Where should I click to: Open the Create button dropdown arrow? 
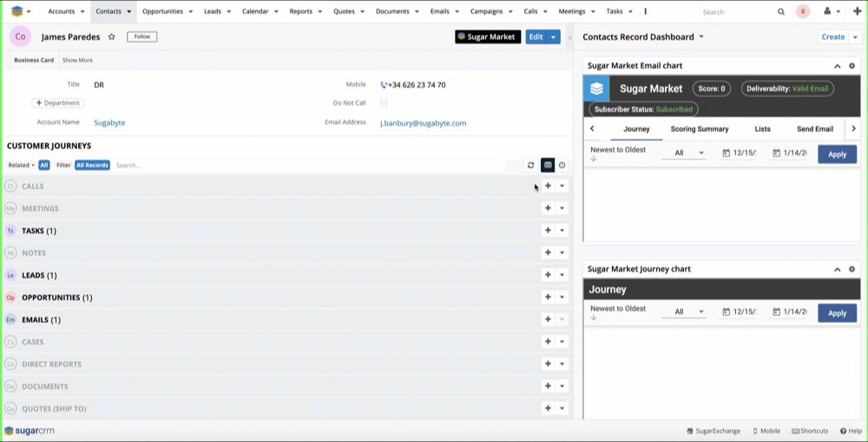[x=855, y=36]
